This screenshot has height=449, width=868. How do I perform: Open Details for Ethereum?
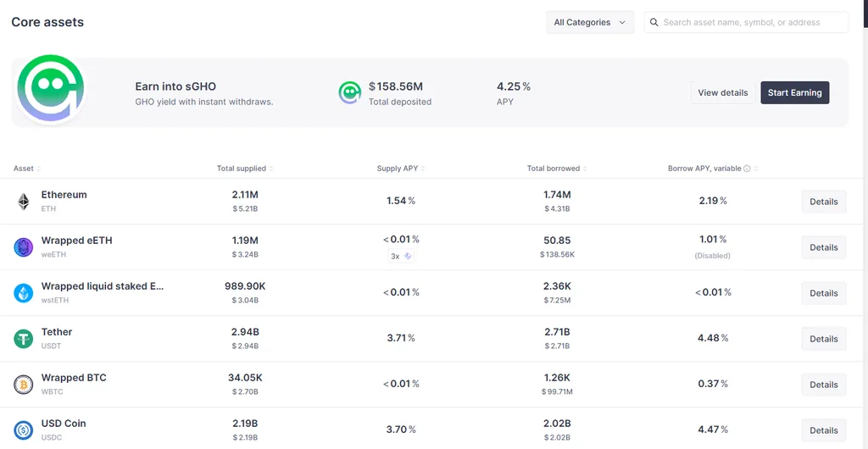[824, 202]
